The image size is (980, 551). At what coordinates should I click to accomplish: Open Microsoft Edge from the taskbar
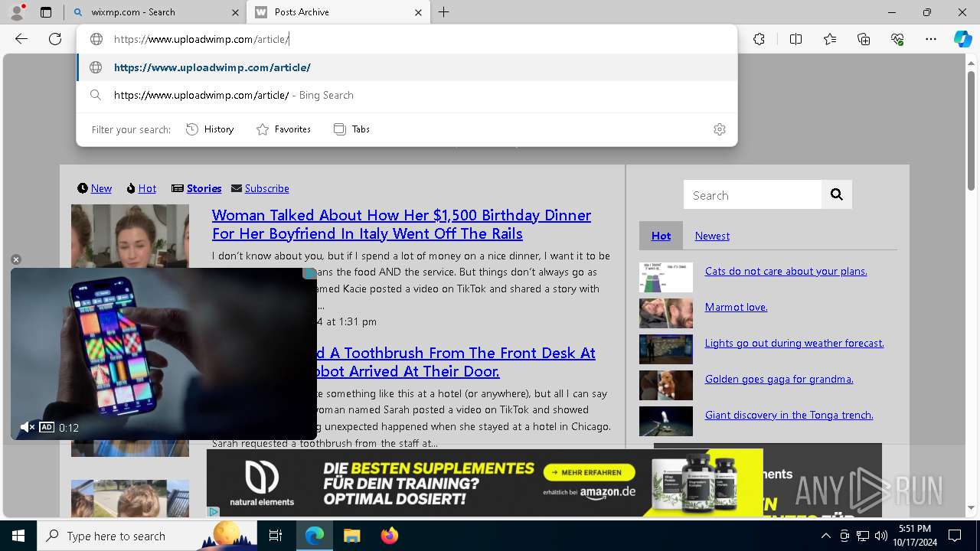tap(315, 536)
